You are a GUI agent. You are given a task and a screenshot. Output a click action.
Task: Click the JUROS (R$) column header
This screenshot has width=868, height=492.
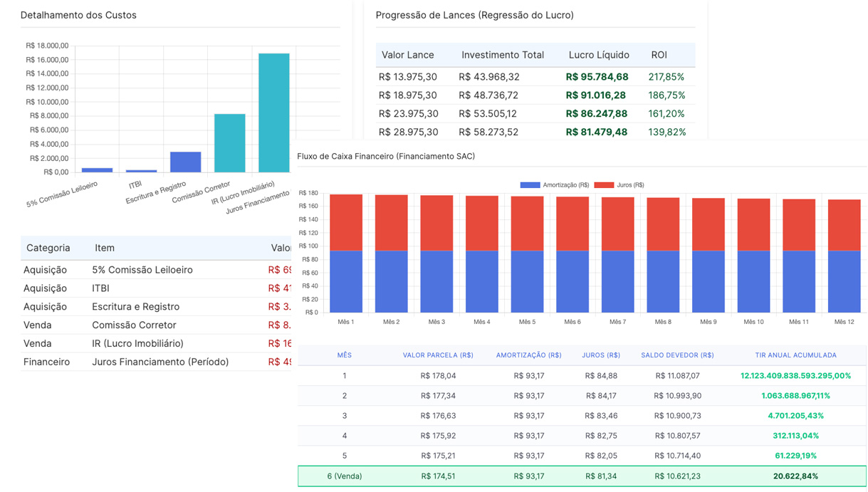point(601,355)
